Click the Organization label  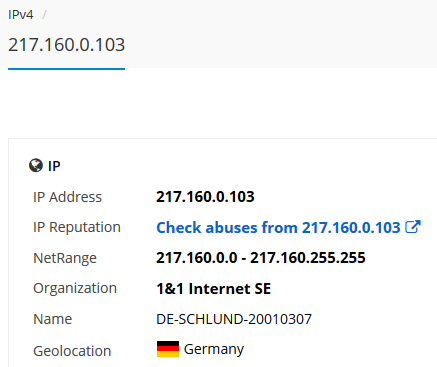click(x=75, y=289)
